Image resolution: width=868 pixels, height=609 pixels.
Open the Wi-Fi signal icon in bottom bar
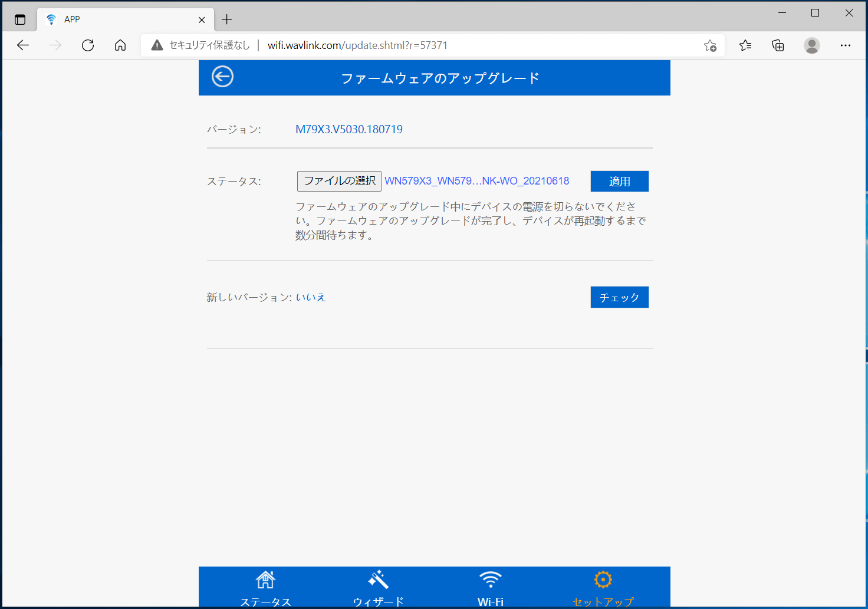[491, 580]
